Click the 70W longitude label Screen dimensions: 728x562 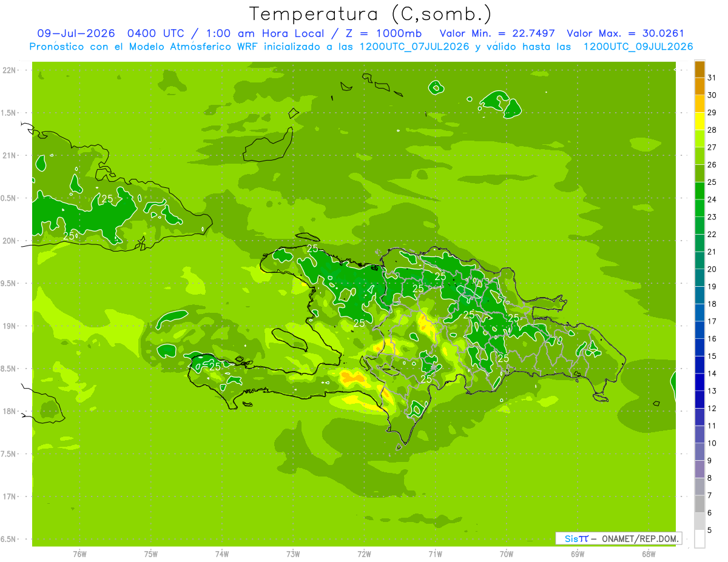coord(507,554)
